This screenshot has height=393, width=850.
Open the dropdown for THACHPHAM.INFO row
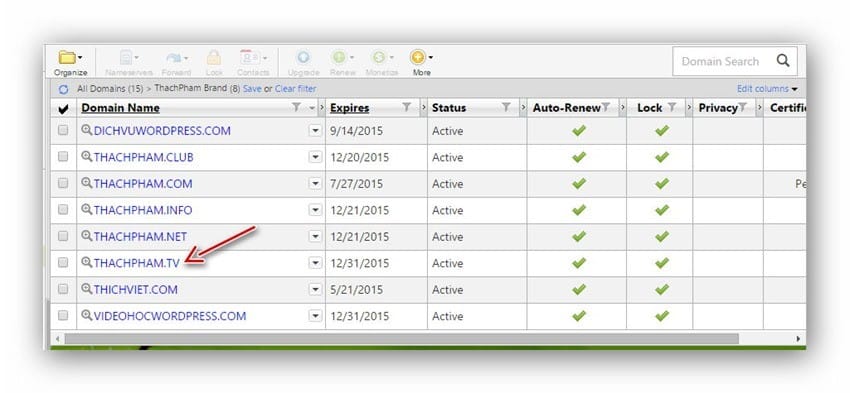[315, 210]
